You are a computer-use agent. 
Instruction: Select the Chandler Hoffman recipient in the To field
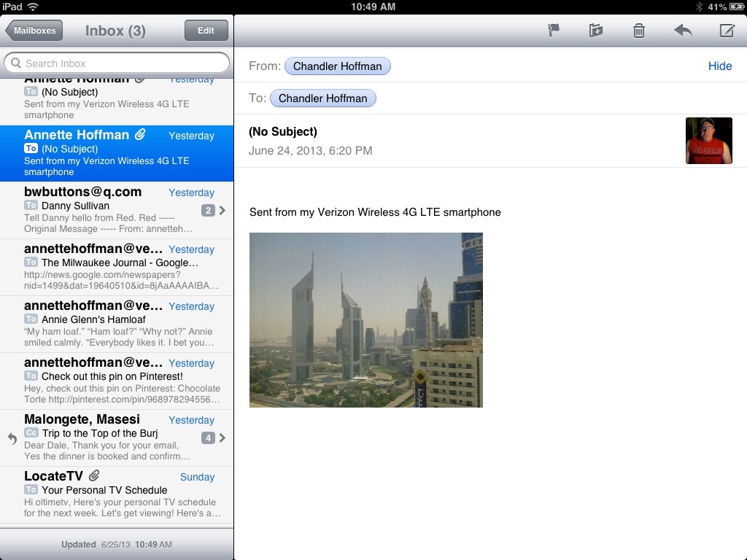(322, 98)
